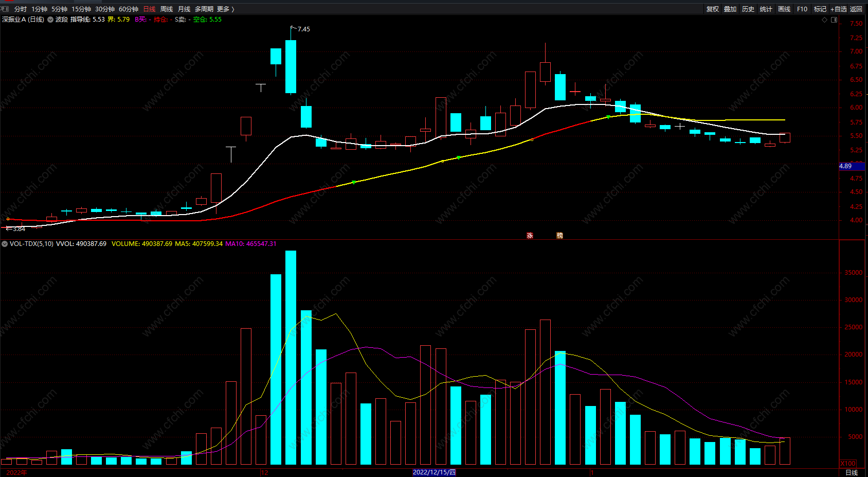Screen dimensions: 868x477
Task: Open the 多周期 multi-period view
Action: pyautogui.click(x=204, y=9)
